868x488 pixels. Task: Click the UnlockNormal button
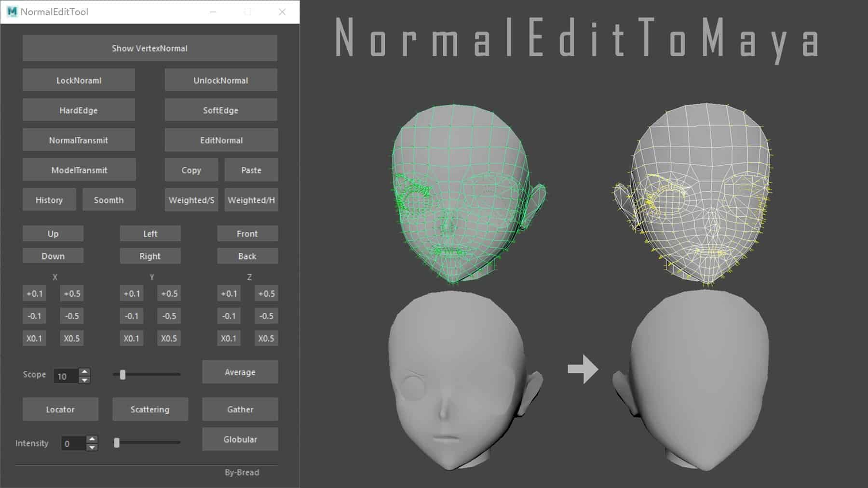pos(221,80)
